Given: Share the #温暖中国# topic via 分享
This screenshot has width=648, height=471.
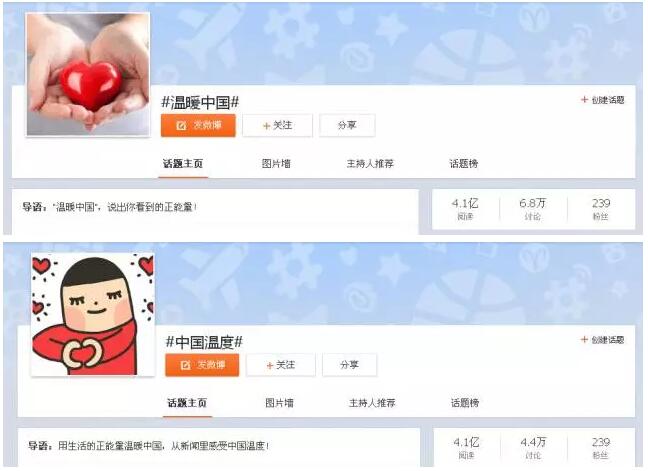Looking at the screenshot, I should pos(347,125).
